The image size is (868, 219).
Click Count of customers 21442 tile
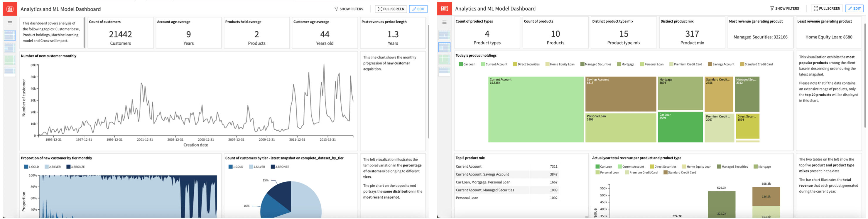coord(120,33)
